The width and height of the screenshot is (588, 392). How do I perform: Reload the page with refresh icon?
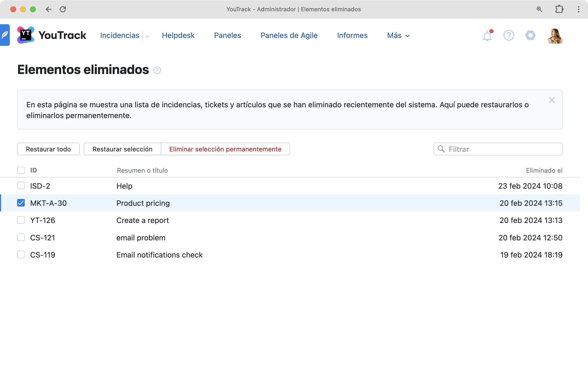pyautogui.click(x=63, y=9)
